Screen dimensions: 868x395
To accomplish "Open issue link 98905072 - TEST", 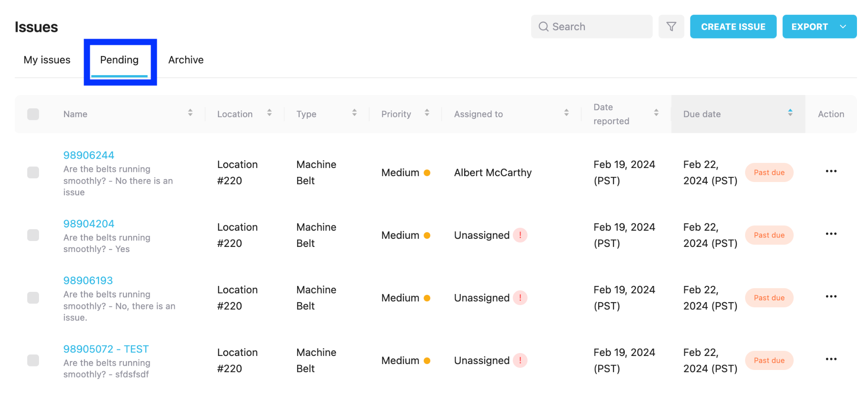I will click(x=106, y=349).
